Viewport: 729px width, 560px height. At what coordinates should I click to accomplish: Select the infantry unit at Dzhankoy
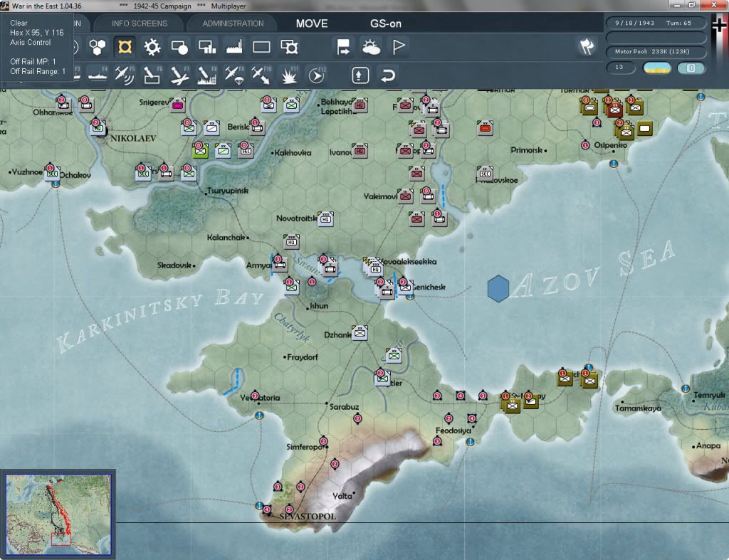pos(360,333)
